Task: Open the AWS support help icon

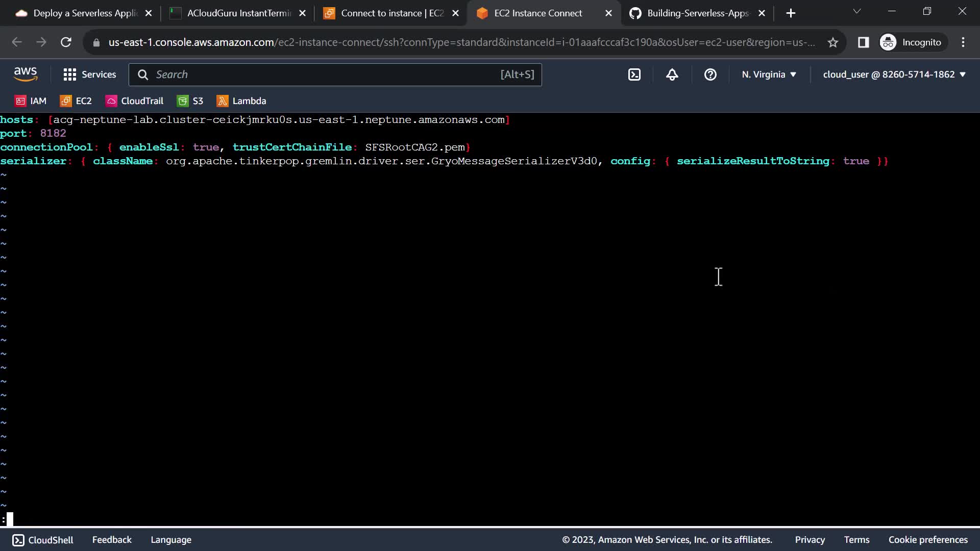Action: (x=710, y=74)
